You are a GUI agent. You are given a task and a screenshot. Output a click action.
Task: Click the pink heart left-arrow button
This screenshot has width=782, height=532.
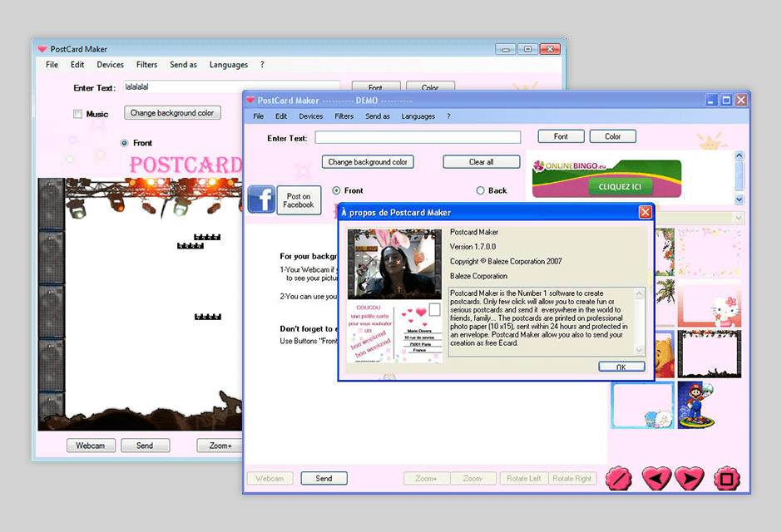(656, 478)
